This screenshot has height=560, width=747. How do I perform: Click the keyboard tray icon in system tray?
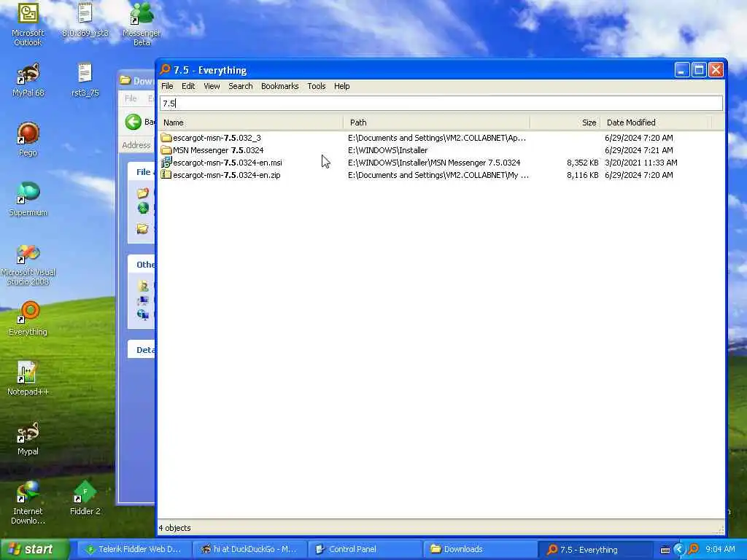click(665, 550)
